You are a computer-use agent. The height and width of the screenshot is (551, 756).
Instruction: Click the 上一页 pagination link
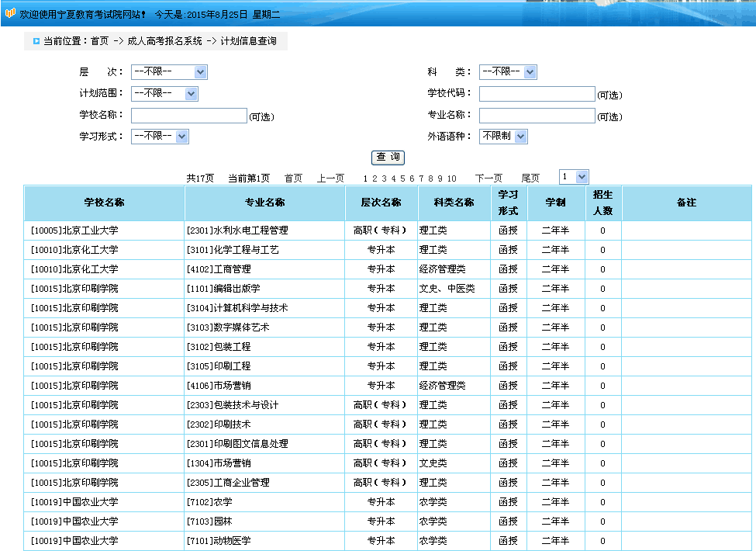[x=330, y=178]
